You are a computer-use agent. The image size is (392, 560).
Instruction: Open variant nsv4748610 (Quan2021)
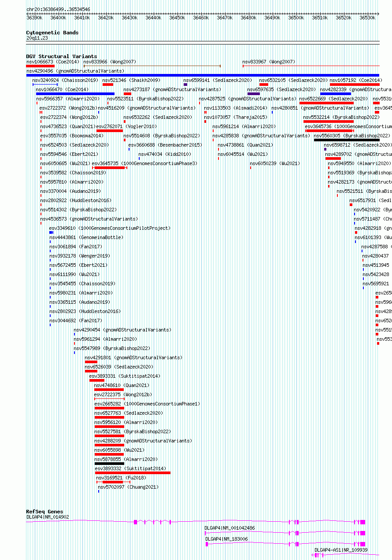pos(122,386)
